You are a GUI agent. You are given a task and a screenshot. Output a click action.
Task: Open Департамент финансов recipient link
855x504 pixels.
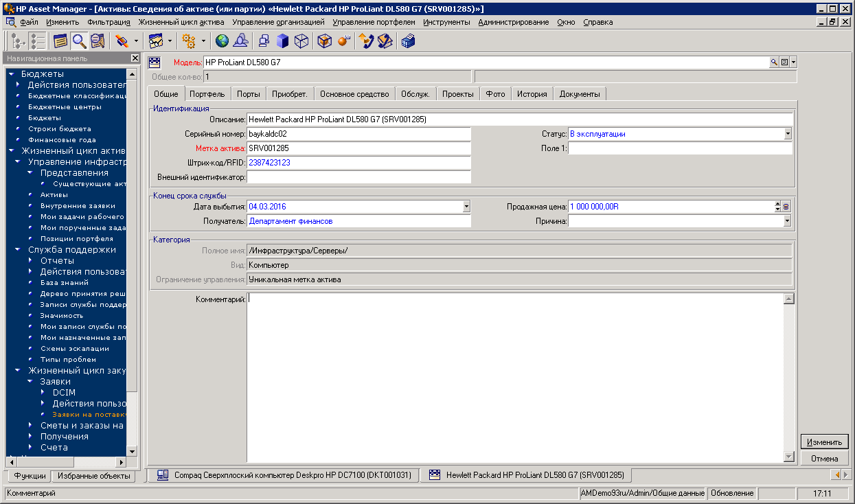coord(290,221)
